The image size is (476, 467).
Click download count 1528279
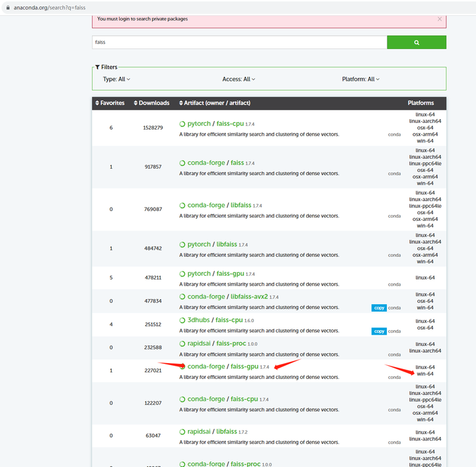(153, 128)
